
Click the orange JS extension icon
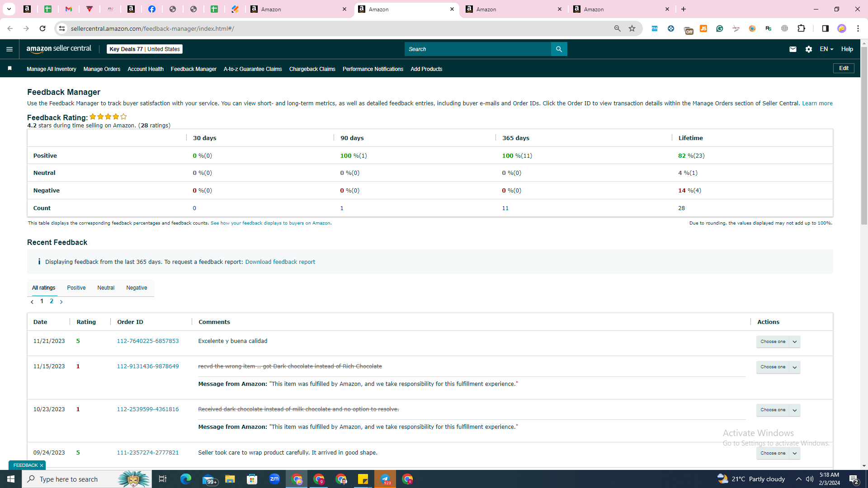click(703, 28)
